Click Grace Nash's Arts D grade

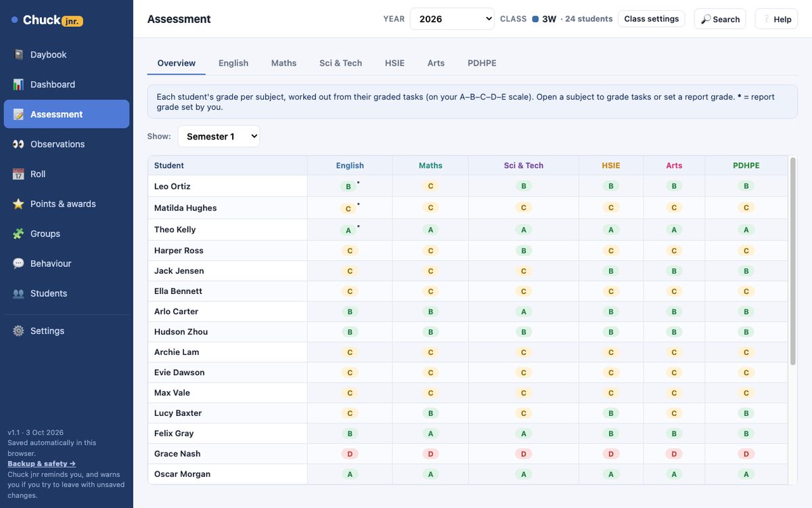(x=674, y=454)
